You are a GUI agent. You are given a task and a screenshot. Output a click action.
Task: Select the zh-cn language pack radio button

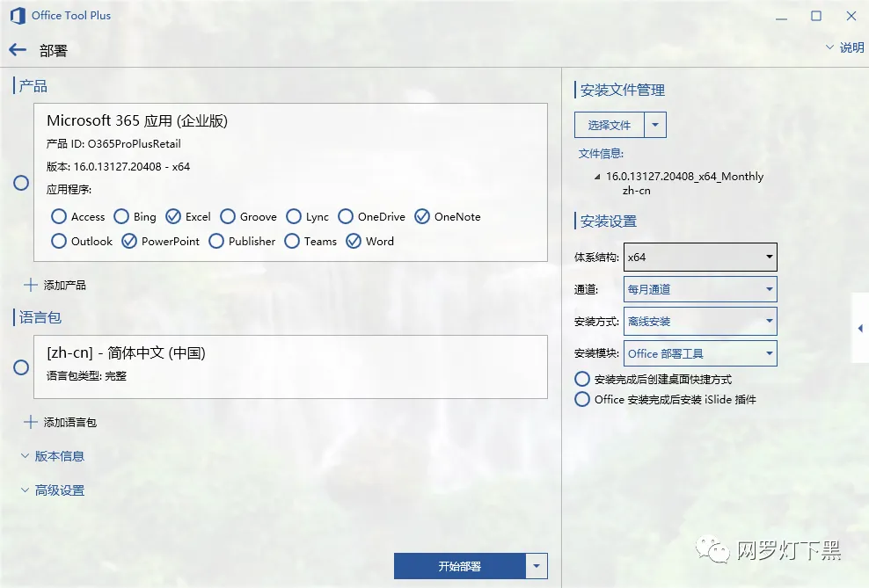pyautogui.click(x=21, y=367)
